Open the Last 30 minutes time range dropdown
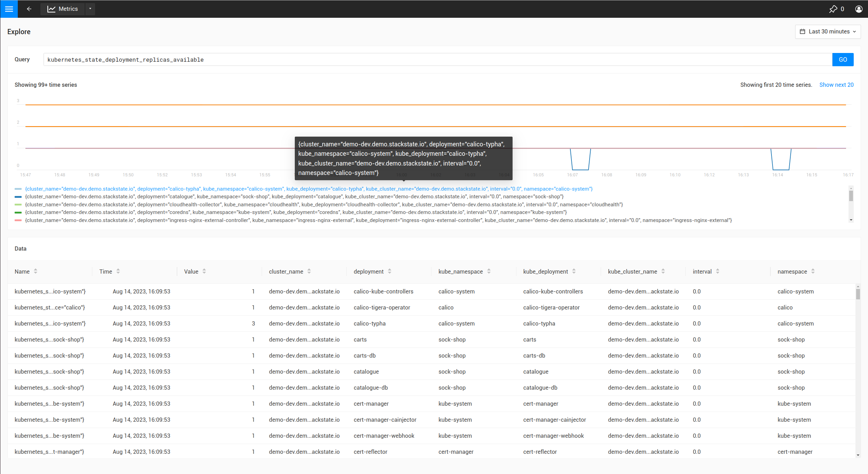This screenshot has width=868, height=474. (828, 31)
